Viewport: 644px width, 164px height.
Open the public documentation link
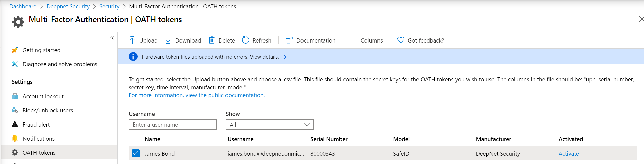197,95
